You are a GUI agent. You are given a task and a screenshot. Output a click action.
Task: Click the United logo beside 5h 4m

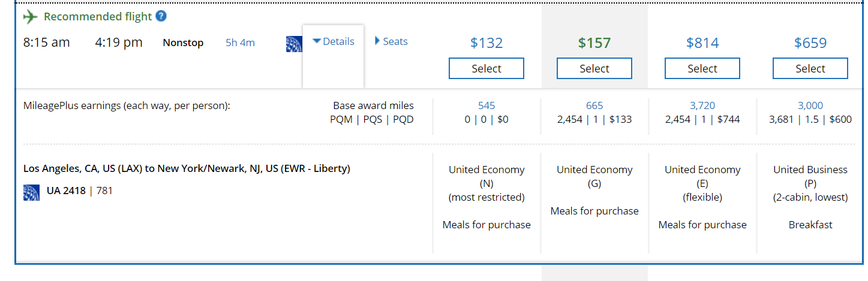click(294, 44)
